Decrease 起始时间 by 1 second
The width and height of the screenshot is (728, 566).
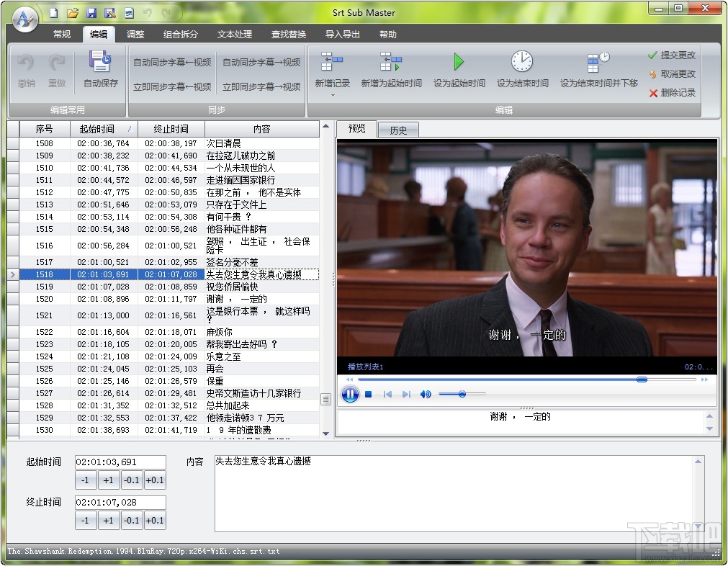click(x=86, y=480)
